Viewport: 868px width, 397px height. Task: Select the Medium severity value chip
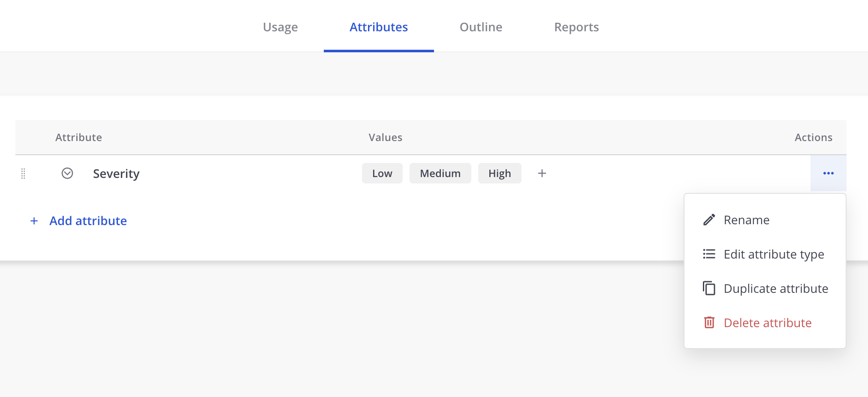coord(440,173)
